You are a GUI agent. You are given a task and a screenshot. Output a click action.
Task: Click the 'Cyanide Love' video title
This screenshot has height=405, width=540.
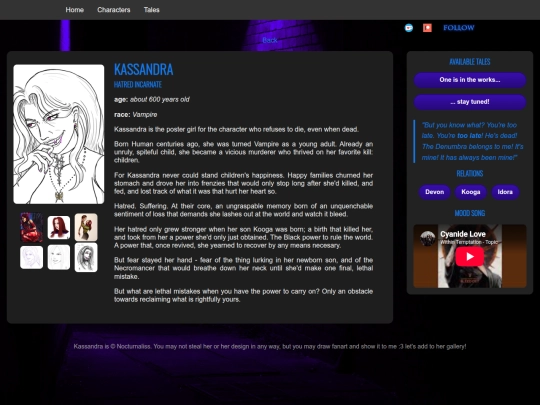click(463, 234)
